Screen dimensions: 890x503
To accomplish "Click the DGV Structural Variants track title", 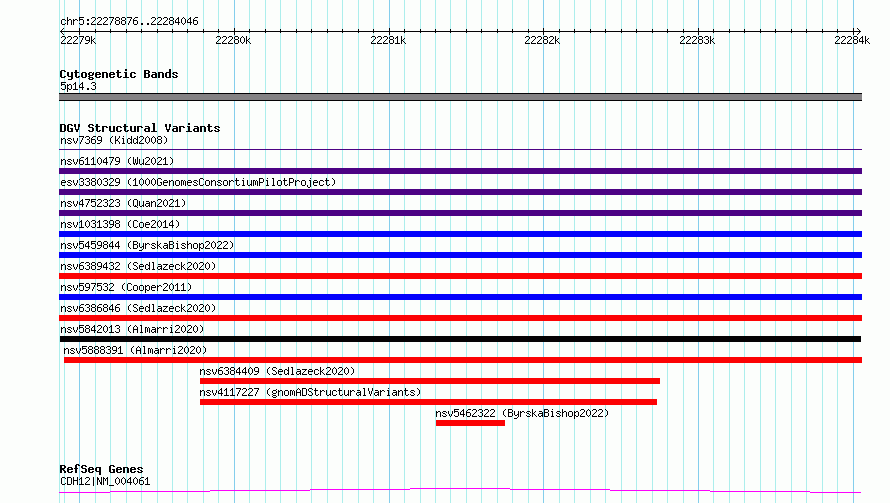I will pos(140,128).
